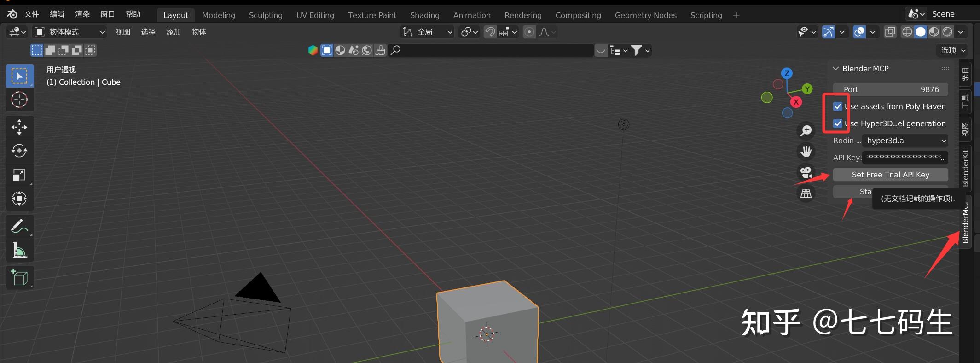This screenshot has height=363, width=980.
Task: Select the Scale tool
Action: (x=19, y=175)
